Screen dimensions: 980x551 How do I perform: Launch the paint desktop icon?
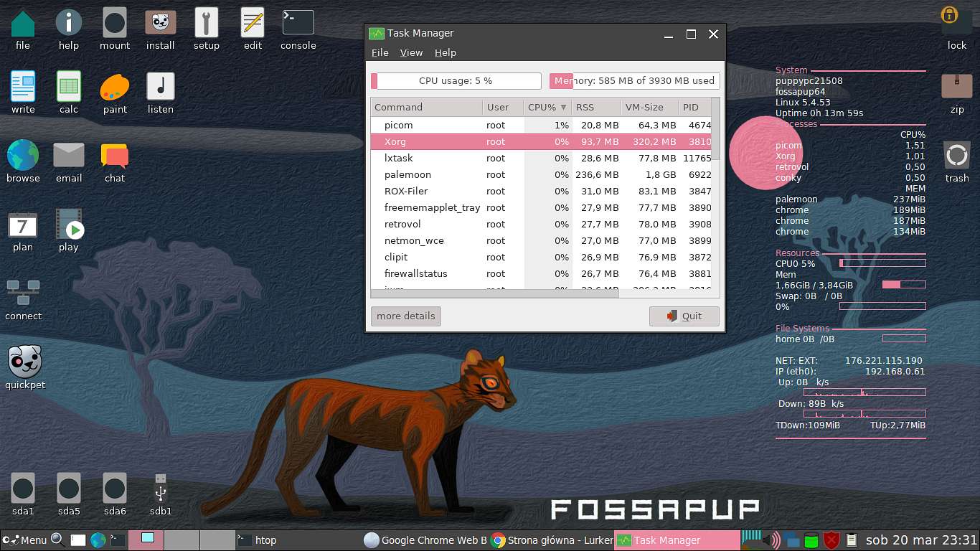pyautogui.click(x=115, y=88)
